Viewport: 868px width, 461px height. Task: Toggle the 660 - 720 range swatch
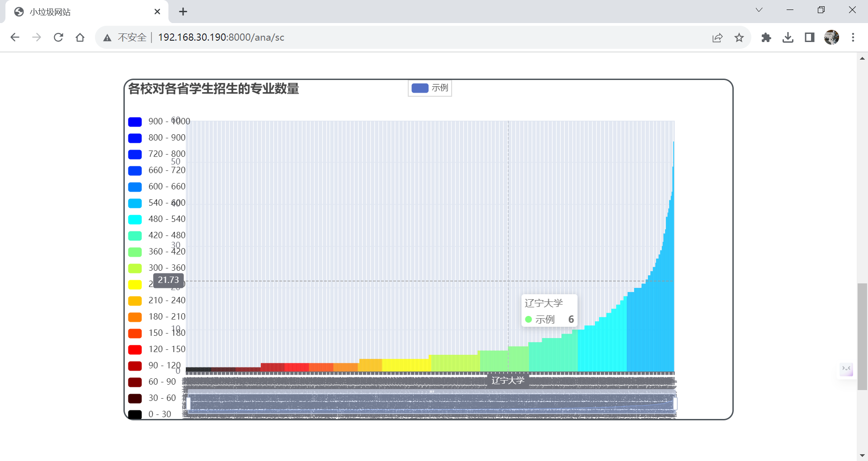pyautogui.click(x=135, y=170)
